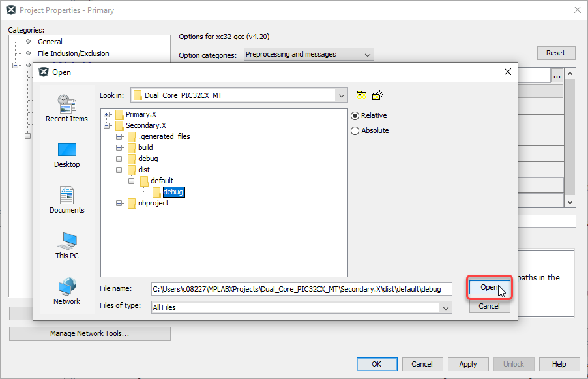588x379 pixels.
Task: Click the Secondary.X folder icon
Action: (120, 125)
